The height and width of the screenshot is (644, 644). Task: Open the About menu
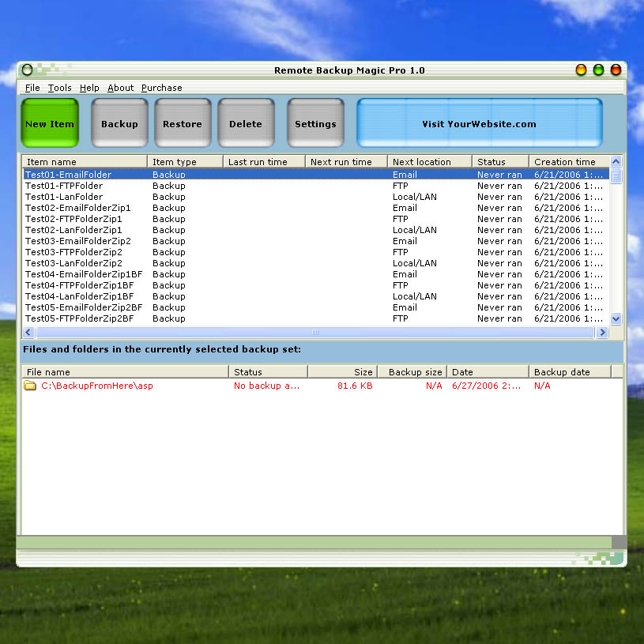(x=120, y=88)
